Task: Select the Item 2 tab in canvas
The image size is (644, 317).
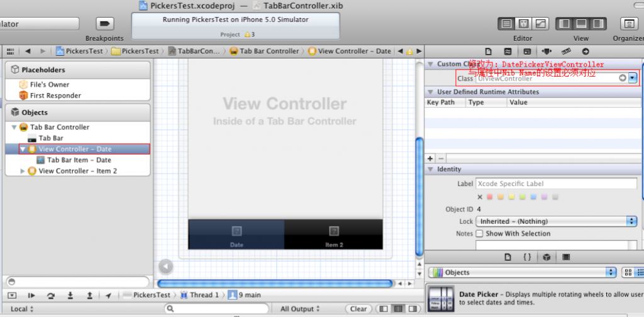Action: (x=334, y=235)
